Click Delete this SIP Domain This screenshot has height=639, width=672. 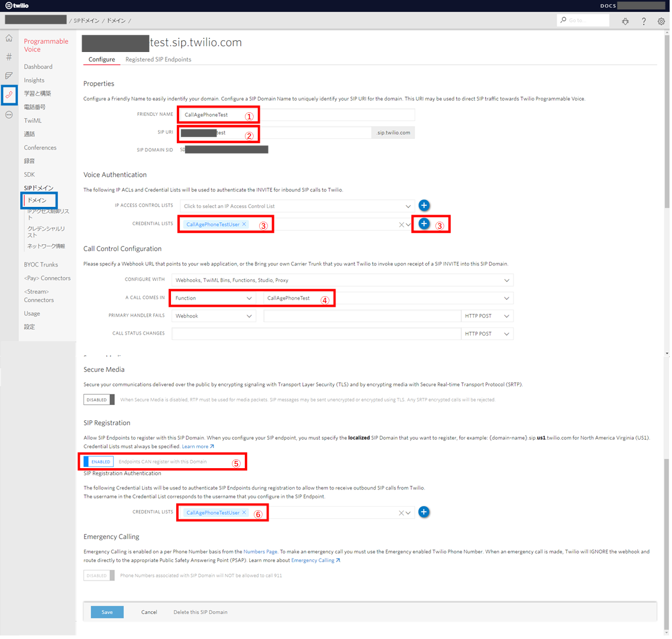click(201, 614)
